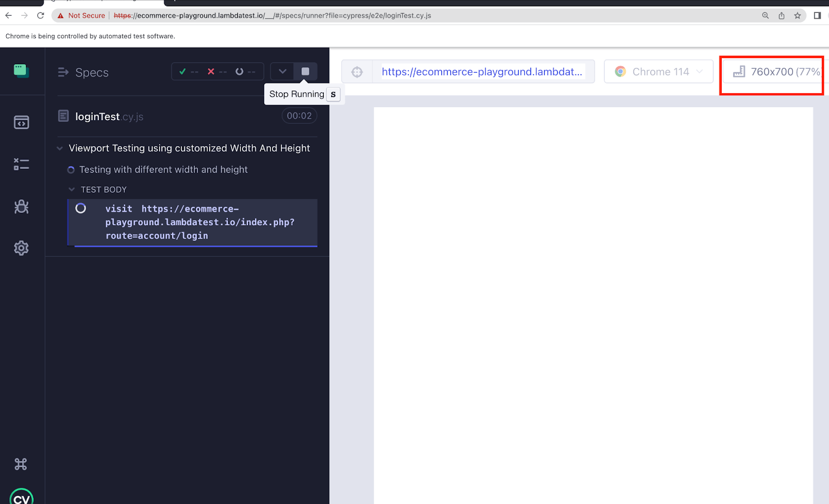The height and width of the screenshot is (504, 829).
Task: Click the failed tests X counter
Action: 217,71
